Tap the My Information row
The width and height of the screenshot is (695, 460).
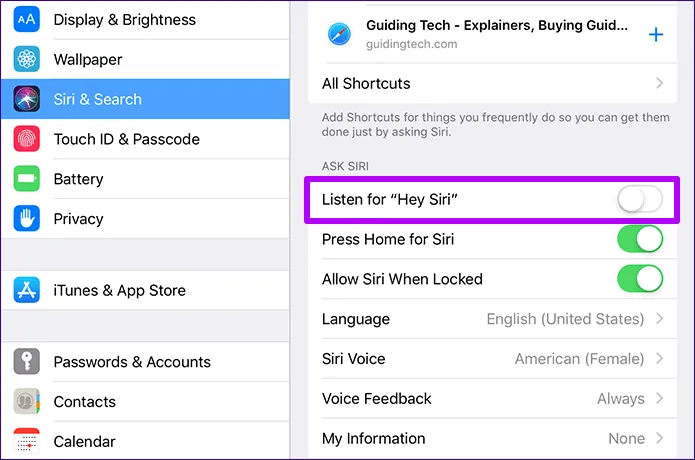(x=492, y=438)
